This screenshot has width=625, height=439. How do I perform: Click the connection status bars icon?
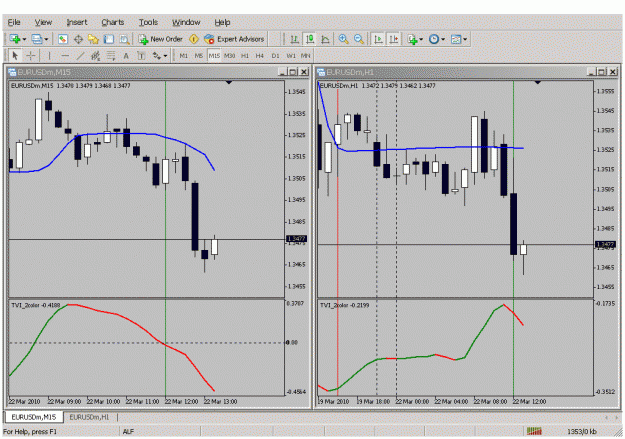point(534,431)
